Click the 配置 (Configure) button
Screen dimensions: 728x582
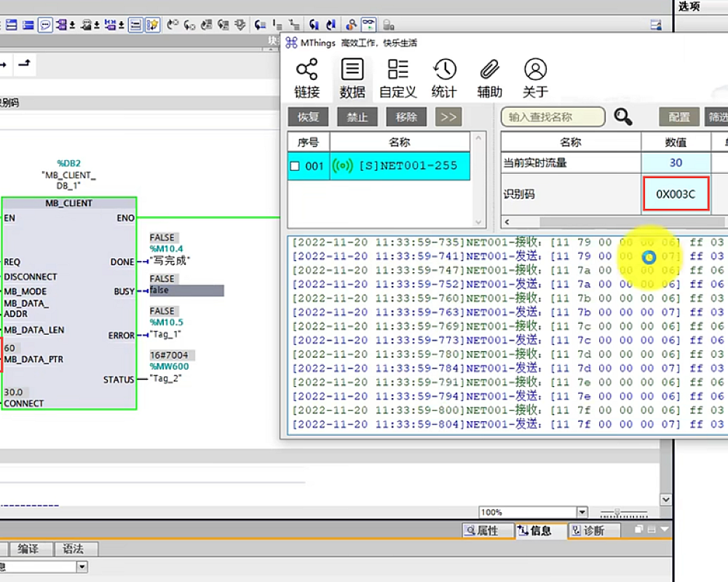[x=678, y=116]
